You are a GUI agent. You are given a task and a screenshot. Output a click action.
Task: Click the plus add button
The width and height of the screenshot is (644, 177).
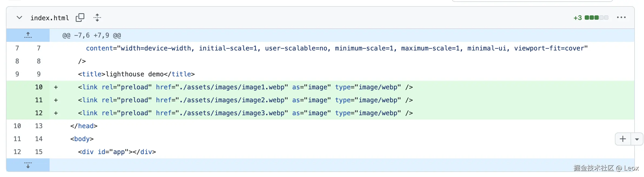623,139
